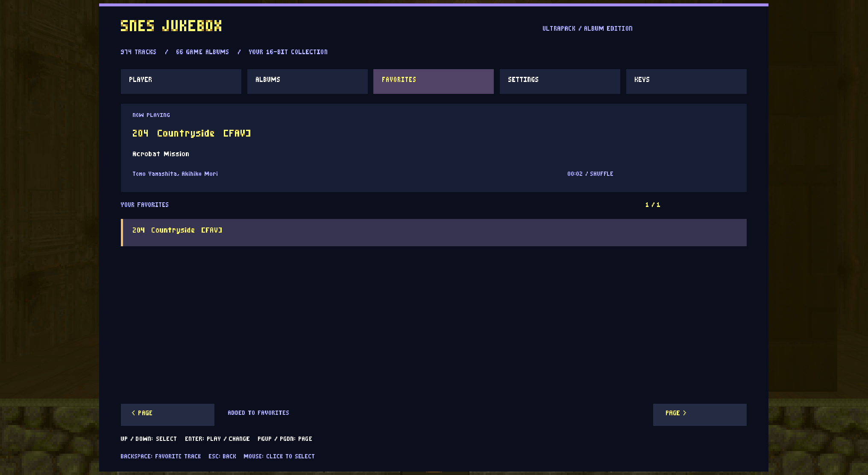Image resolution: width=868 pixels, height=475 pixels.
Task: Select the Favorites tab
Action: click(x=434, y=82)
